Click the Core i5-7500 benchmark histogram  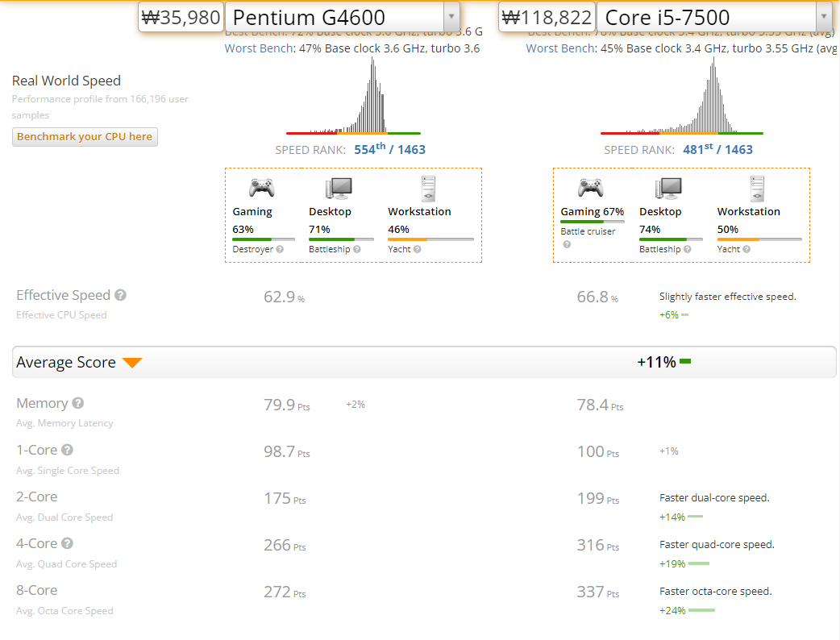[681, 97]
